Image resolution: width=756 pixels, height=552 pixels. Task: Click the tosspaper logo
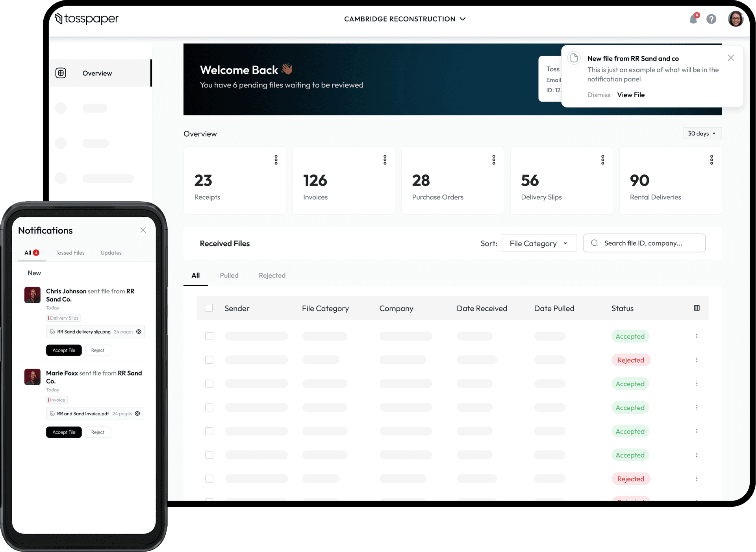(86, 19)
